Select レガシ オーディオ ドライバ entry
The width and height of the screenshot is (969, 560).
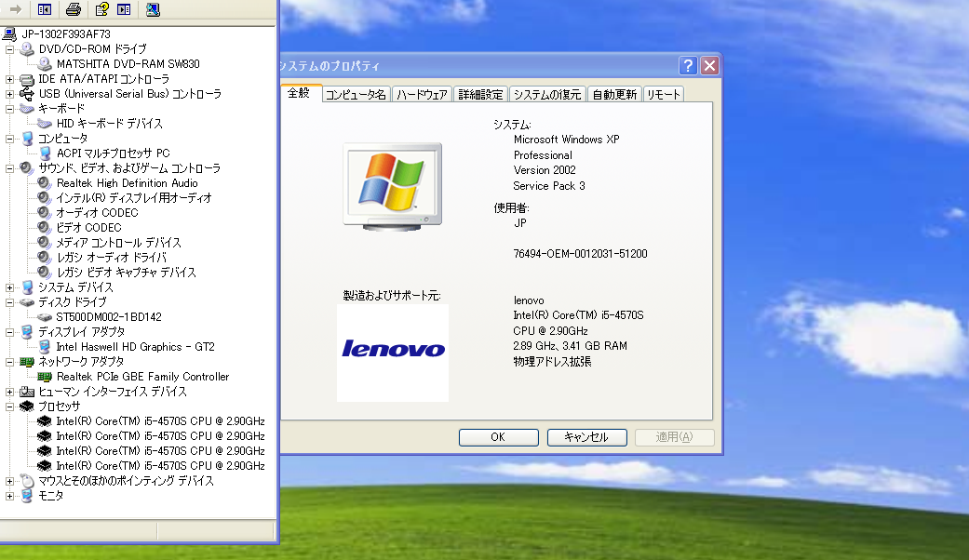tap(112, 258)
